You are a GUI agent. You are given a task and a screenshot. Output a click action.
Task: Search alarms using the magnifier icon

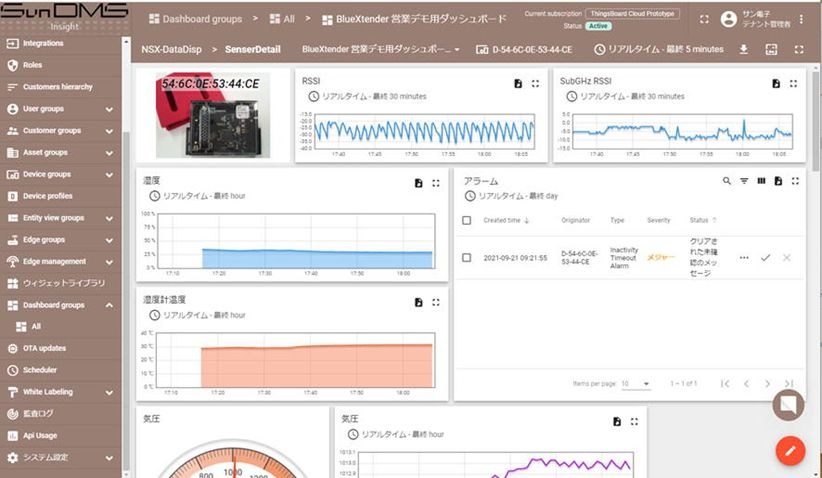click(x=727, y=181)
